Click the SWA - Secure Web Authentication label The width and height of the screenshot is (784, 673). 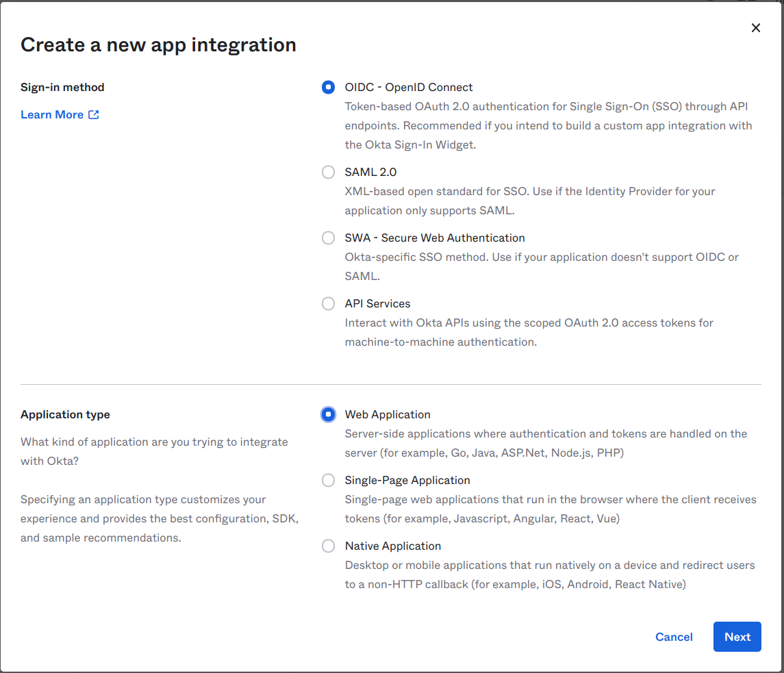(x=435, y=238)
